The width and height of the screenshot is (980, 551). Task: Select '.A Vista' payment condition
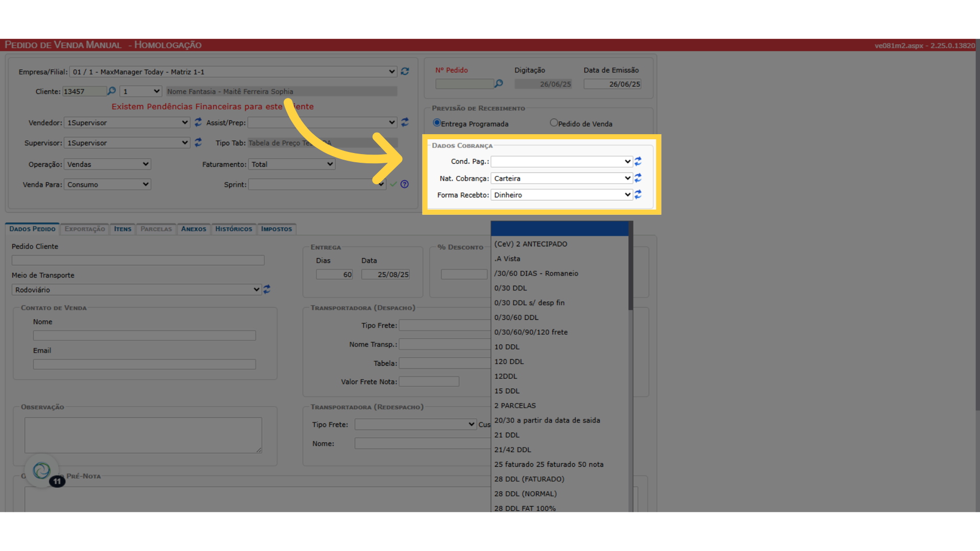click(x=559, y=259)
